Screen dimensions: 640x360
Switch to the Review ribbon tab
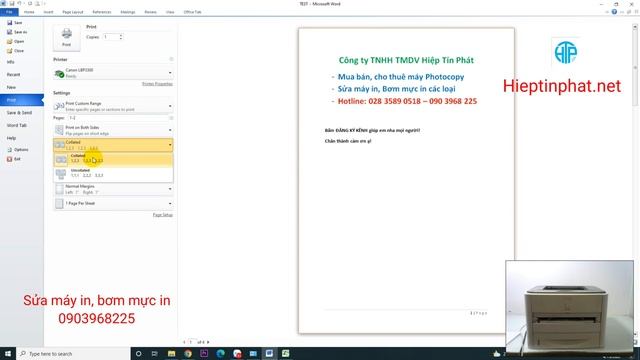tap(150, 12)
